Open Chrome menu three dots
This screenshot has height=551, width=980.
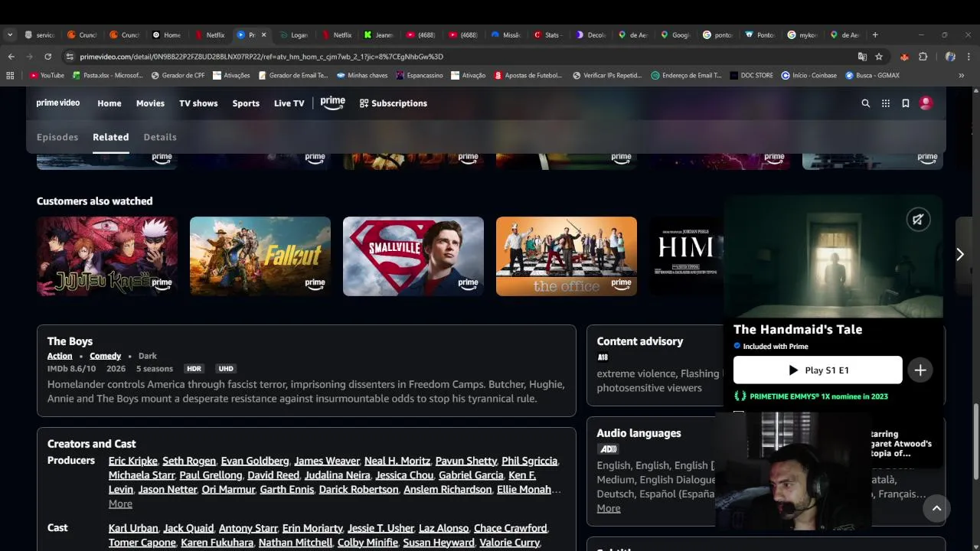[969, 57]
